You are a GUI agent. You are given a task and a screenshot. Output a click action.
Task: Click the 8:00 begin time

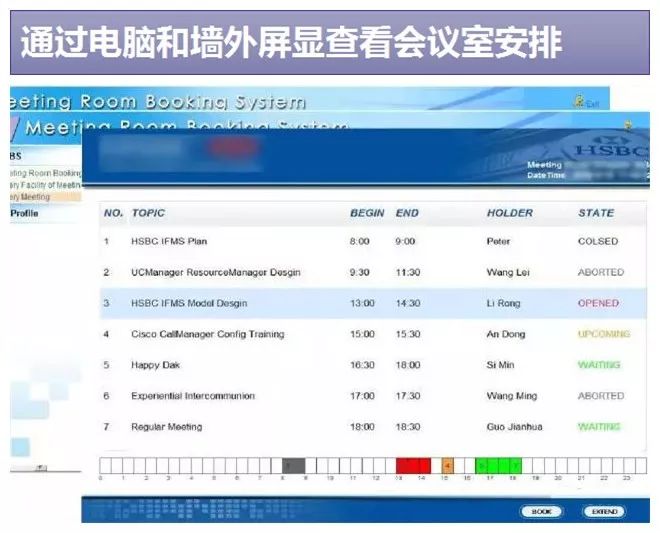coord(359,241)
